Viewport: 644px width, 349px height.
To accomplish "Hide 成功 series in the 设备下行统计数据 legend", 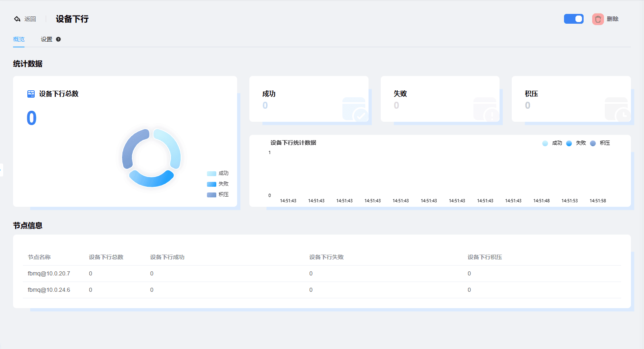I will pos(552,143).
